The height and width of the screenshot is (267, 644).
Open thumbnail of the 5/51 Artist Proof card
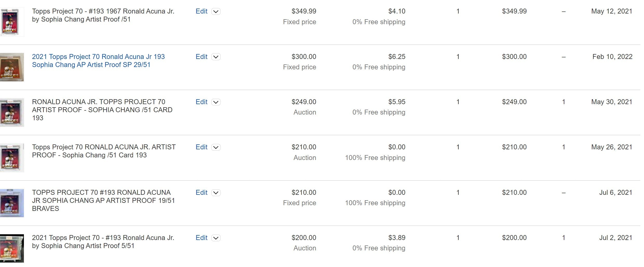coord(12,248)
